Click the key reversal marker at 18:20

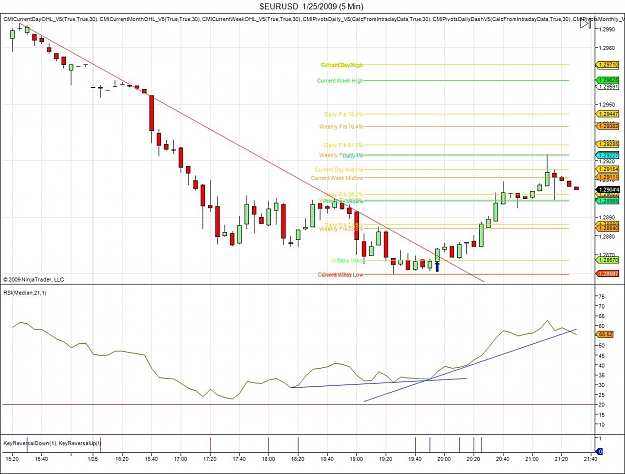click(298, 444)
